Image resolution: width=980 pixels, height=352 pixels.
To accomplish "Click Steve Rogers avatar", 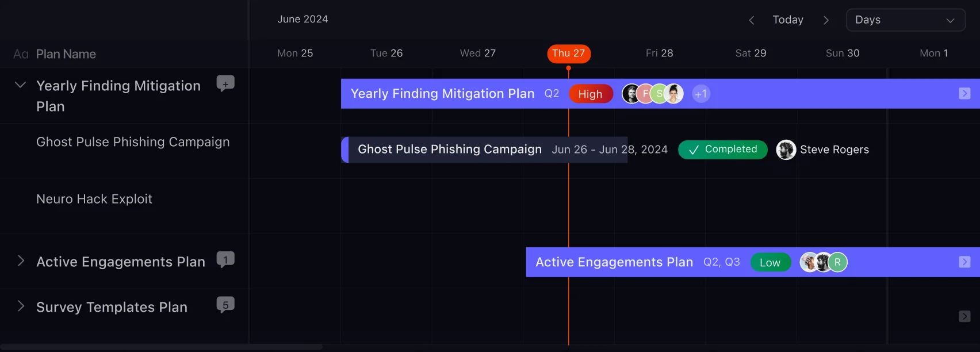I will pyautogui.click(x=786, y=150).
